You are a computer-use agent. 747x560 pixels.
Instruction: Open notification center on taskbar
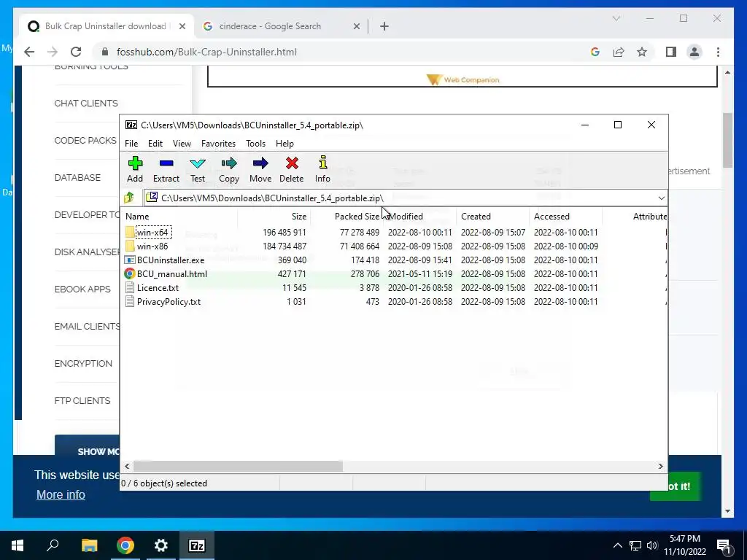pos(724,545)
